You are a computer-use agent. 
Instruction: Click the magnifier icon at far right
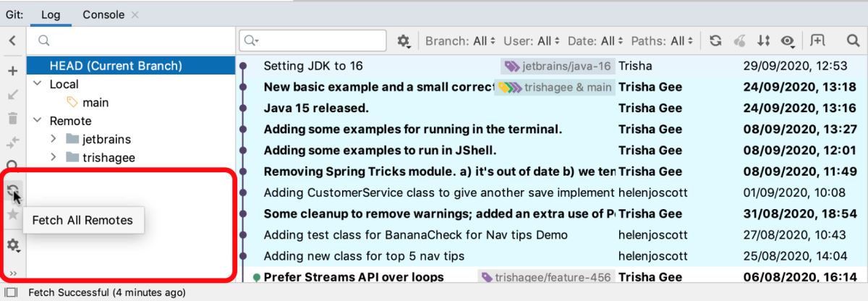(852, 41)
